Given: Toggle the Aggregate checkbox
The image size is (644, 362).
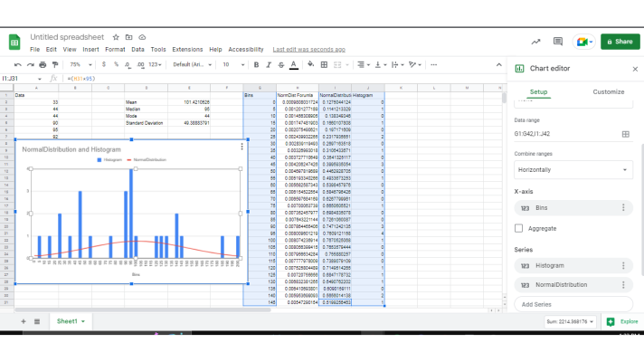Looking at the screenshot, I should 519,228.
